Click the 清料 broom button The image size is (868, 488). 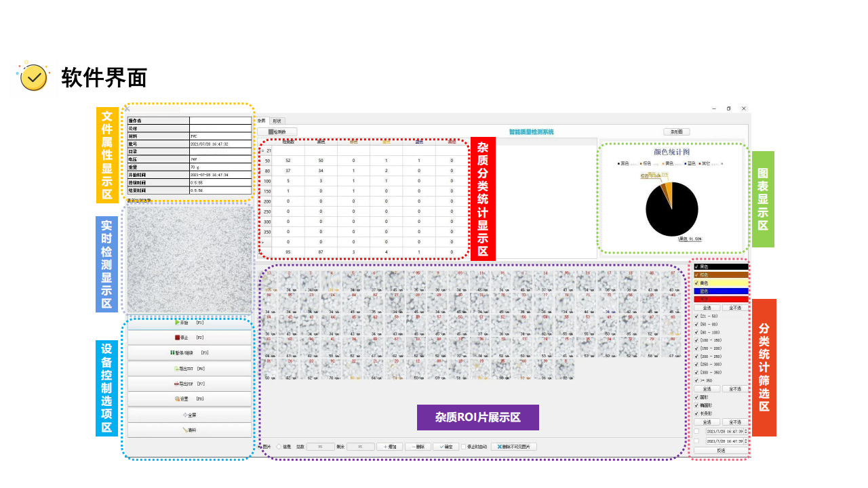(189, 430)
